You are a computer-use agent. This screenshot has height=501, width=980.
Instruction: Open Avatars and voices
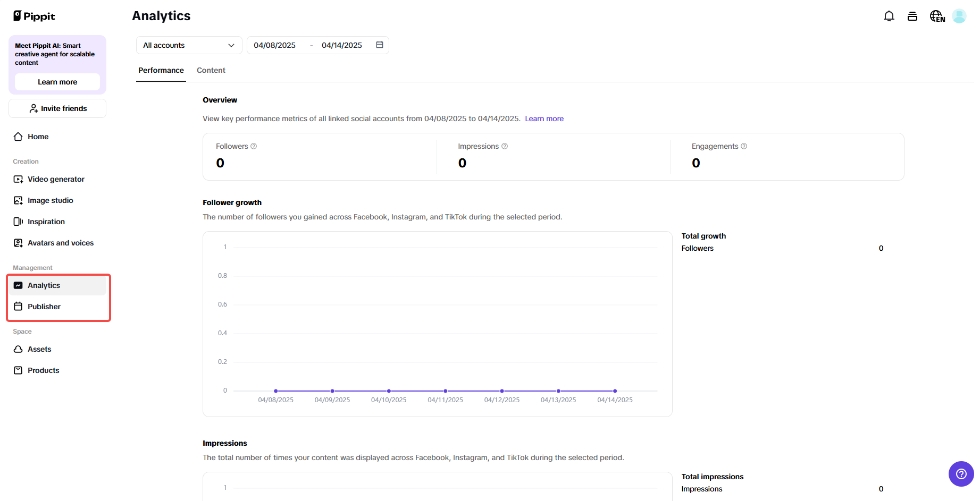60,243
